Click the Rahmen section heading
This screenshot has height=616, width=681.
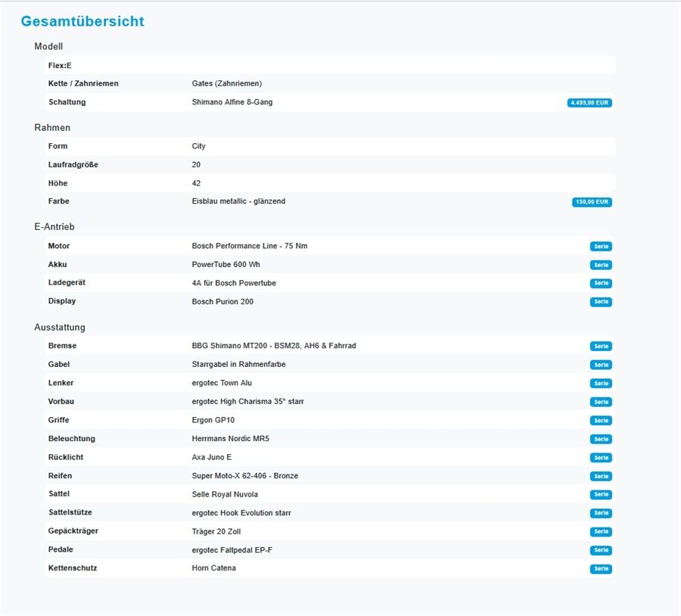coord(52,128)
